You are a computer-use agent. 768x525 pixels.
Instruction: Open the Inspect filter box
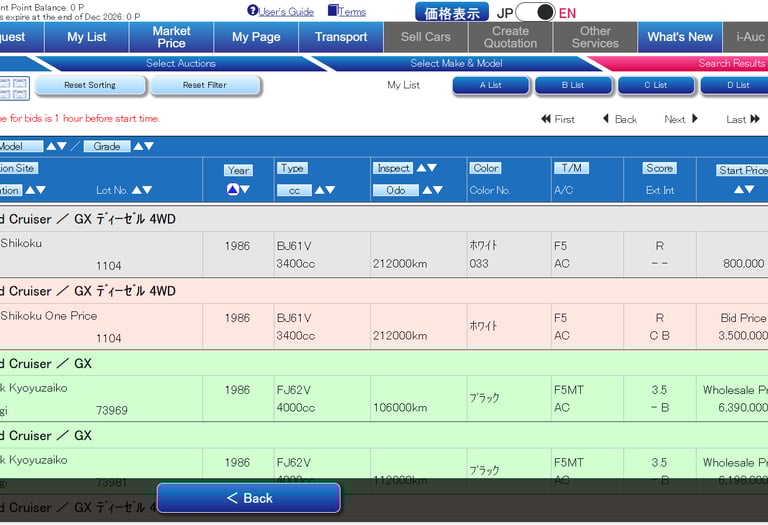pos(393,168)
